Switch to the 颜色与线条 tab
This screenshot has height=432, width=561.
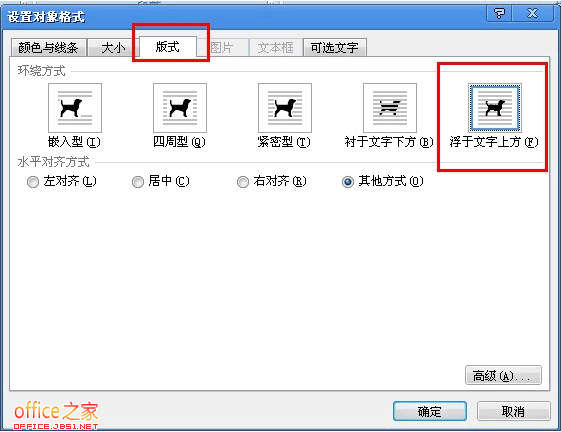coord(48,47)
